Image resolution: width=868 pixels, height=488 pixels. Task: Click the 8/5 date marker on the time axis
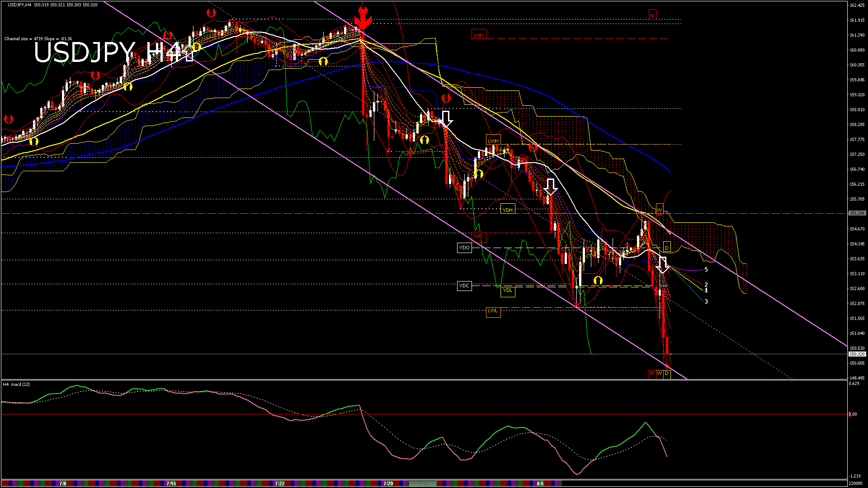pos(540,483)
